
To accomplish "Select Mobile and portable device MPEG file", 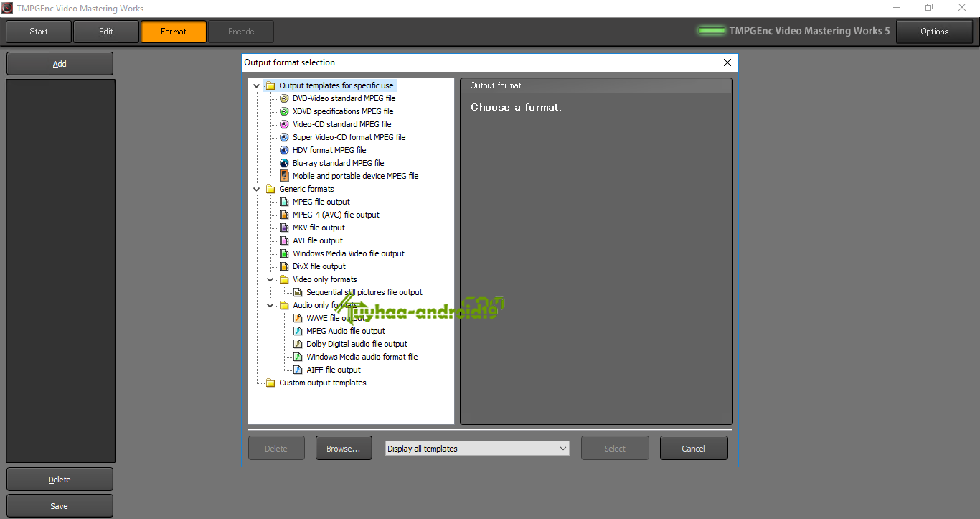I will pyautogui.click(x=356, y=176).
